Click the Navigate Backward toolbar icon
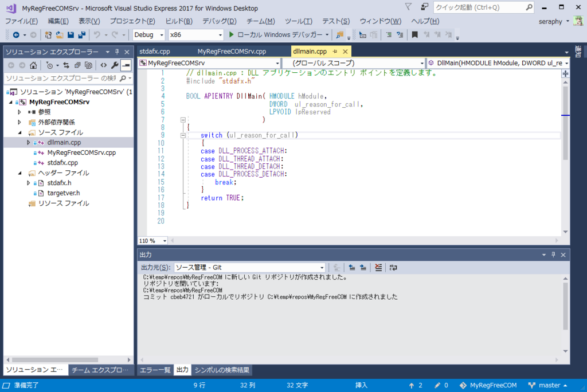 (x=16, y=35)
